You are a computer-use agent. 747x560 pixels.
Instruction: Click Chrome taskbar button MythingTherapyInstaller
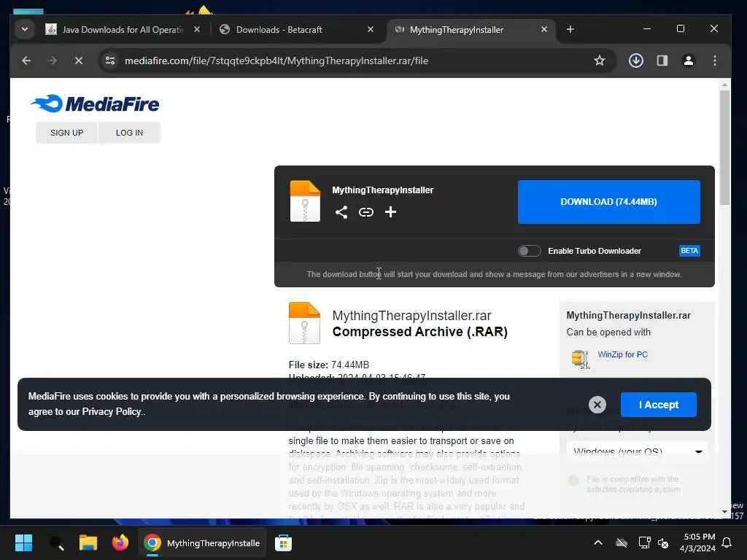(x=203, y=542)
